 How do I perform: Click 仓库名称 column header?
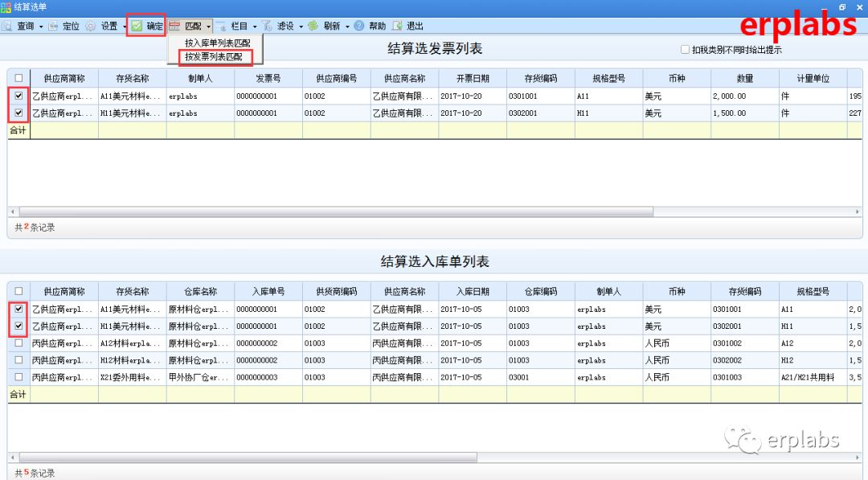click(x=200, y=291)
